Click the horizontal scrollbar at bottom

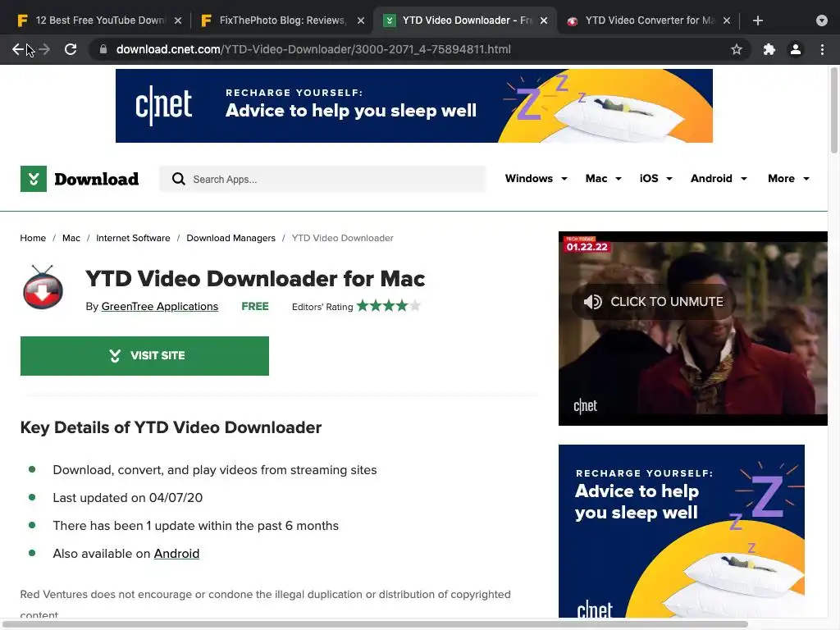click(x=375, y=624)
